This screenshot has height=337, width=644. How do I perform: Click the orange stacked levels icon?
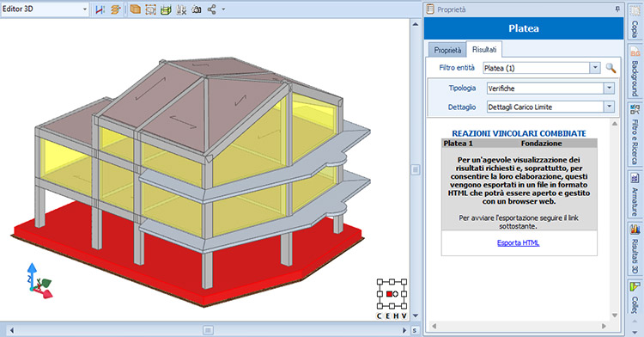[115, 9]
